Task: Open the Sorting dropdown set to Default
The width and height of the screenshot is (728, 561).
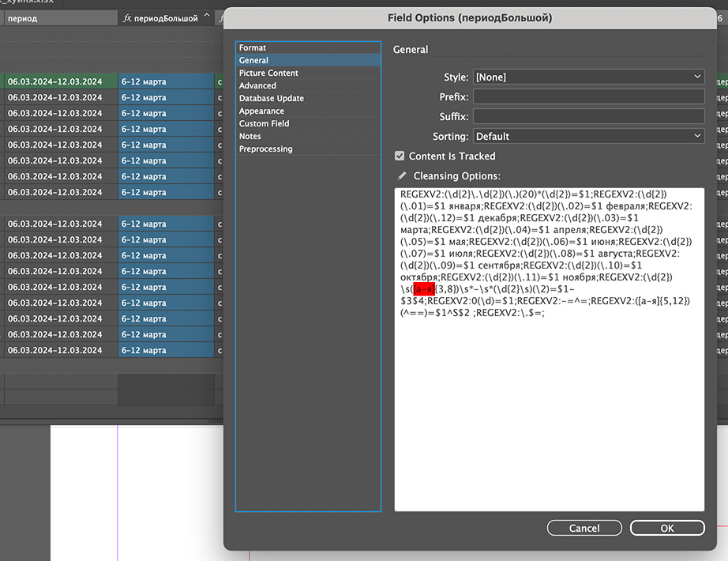Action: click(588, 136)
